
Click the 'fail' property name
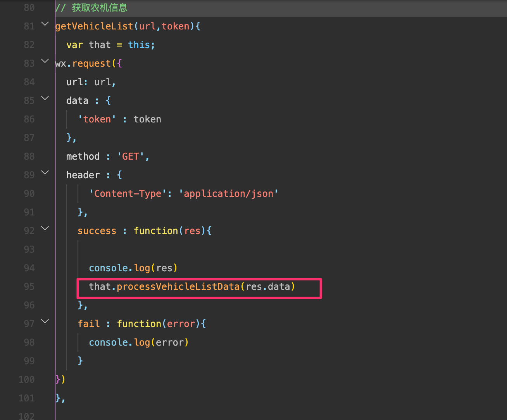pos(89,324)
